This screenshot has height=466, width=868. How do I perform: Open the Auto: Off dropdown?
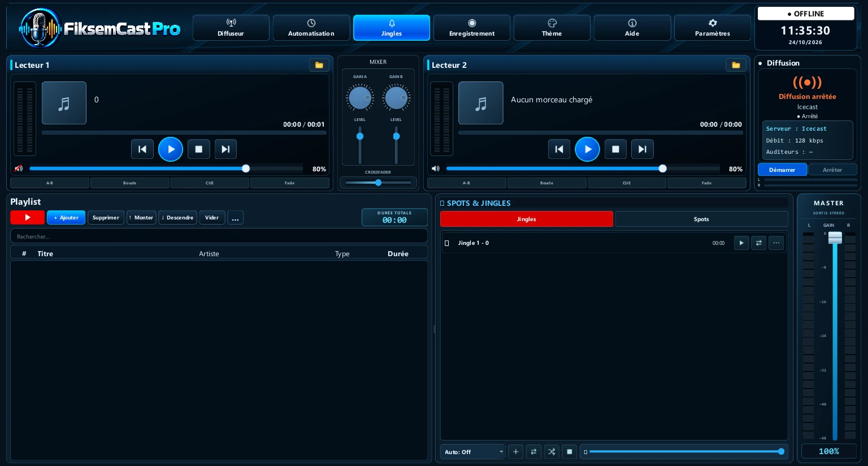coord(472,452)
